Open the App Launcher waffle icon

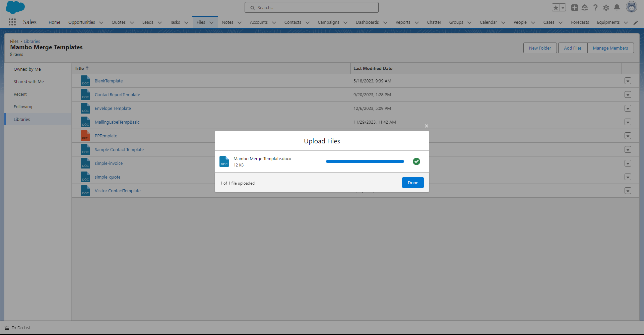tap(12, 22)
